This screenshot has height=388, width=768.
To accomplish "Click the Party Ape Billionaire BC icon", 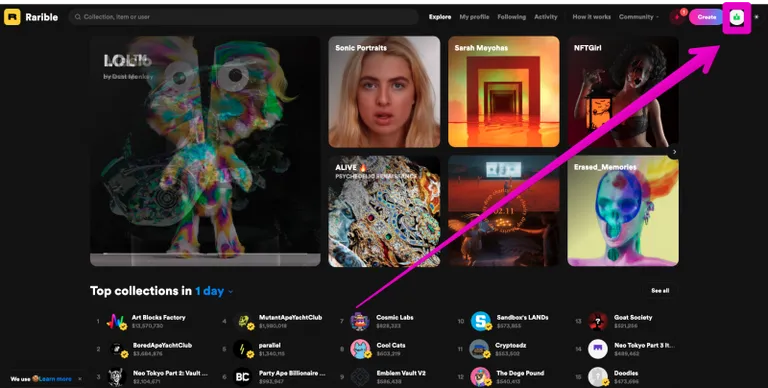I will coord(242,377).
